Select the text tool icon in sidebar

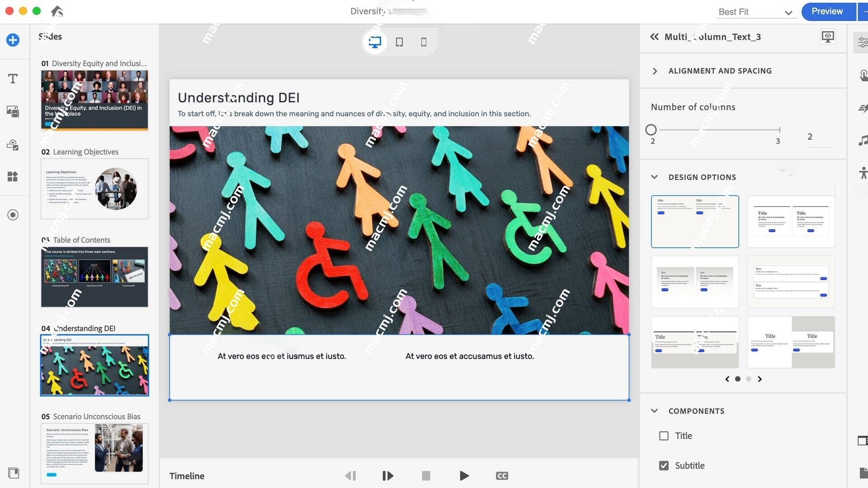tap(13, 78)
